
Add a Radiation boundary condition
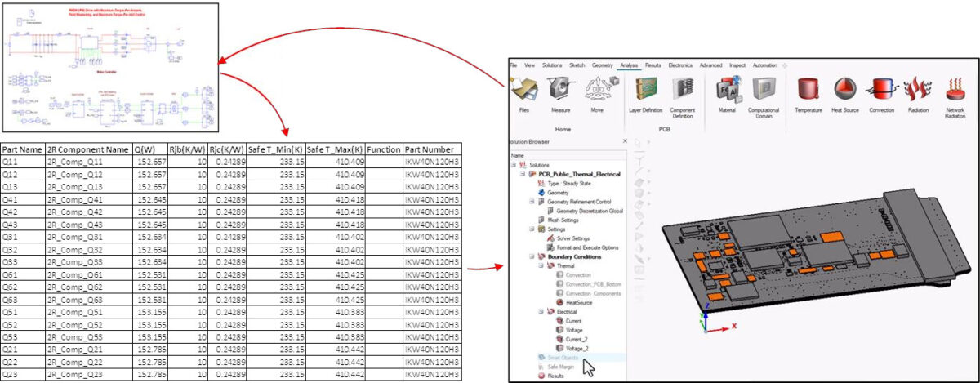[917, 91]
